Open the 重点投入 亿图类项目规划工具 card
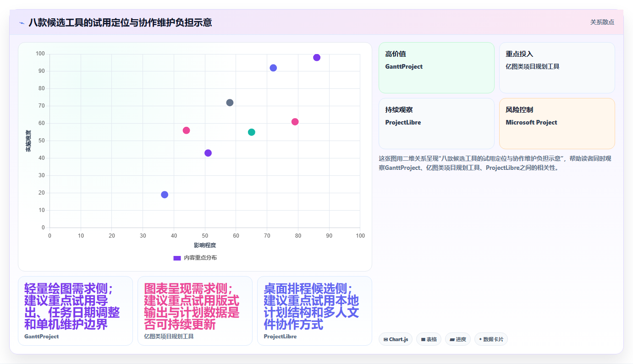633x364 pixels. (x=557, y=68)
